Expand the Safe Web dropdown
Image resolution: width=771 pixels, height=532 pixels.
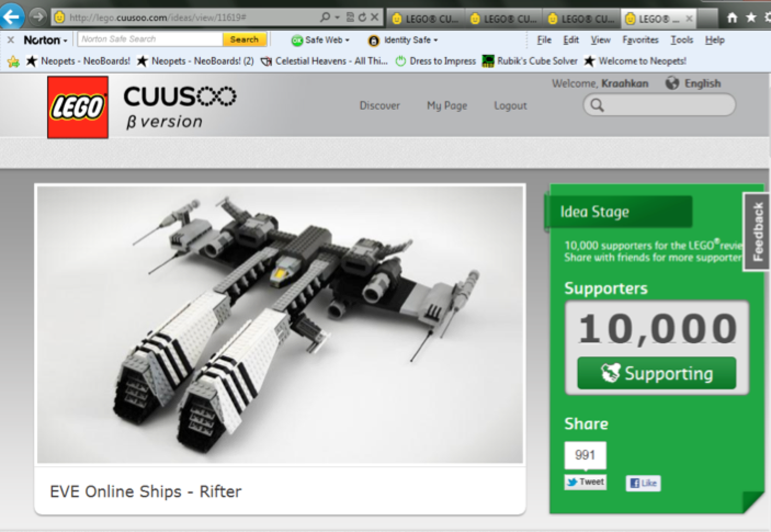tap(321, 40)
